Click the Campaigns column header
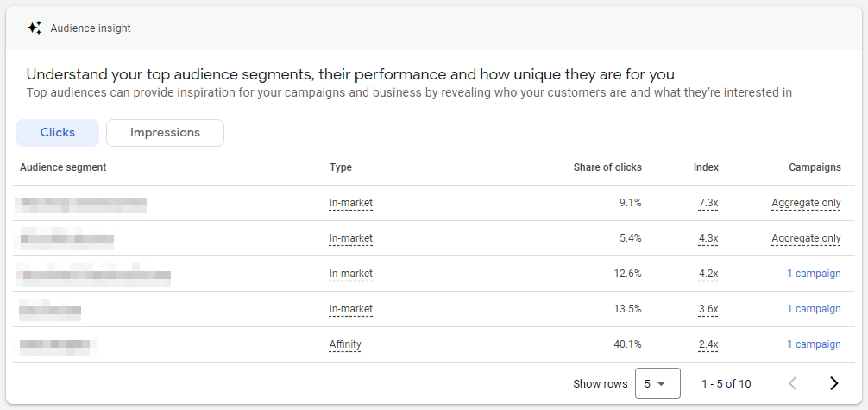Screen dimensions: 868x410 click(815, 167)
